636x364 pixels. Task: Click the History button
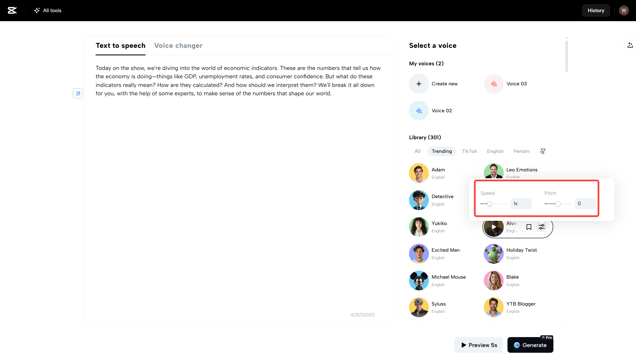(x=596, y=10)
